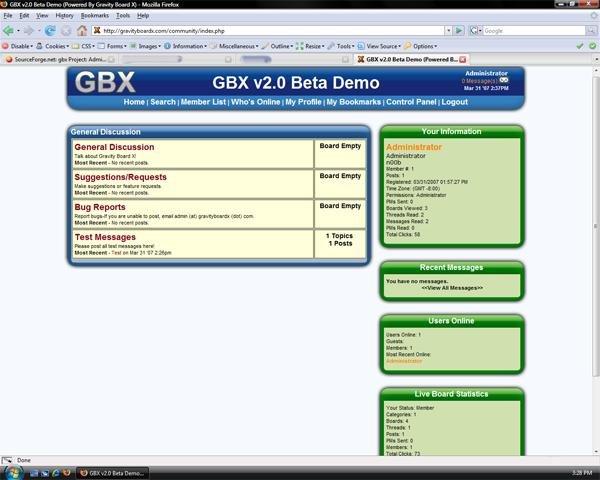Click View All Messages link
The height and width of the screenshot is (480, 600).
pyautogui.click(x=452, y=288)
